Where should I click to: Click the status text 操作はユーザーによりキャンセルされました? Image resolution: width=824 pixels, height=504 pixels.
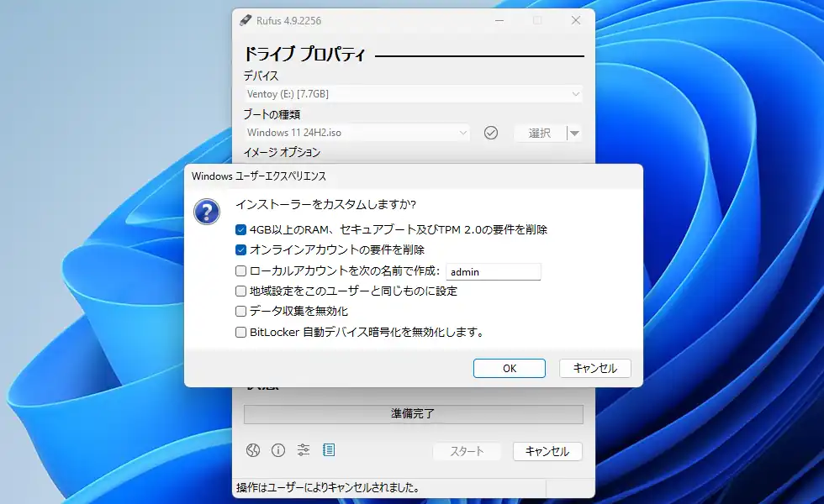coord(328,488)
